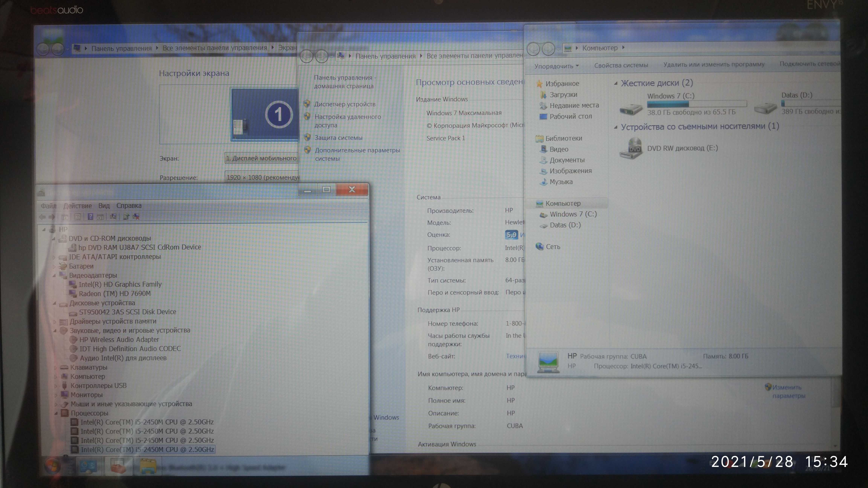Select HP Wireless Audio Adapter

[119, 339]
